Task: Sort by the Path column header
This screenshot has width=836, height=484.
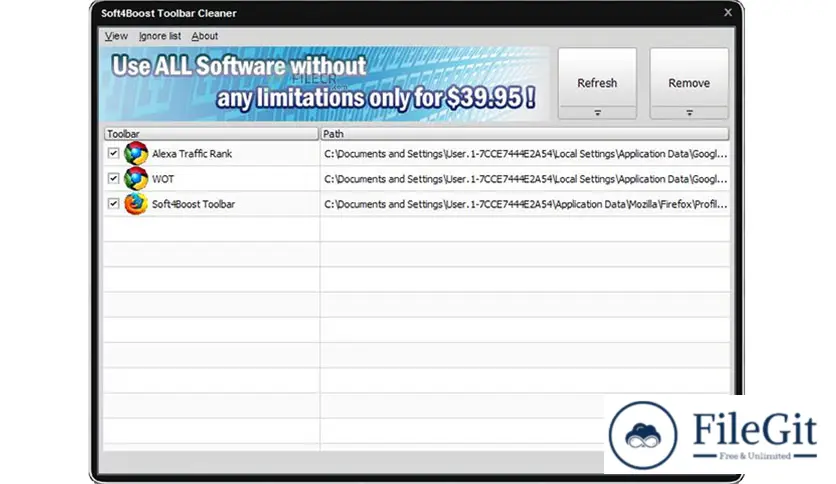Action: pyautogui.click(x=525, y=134)
